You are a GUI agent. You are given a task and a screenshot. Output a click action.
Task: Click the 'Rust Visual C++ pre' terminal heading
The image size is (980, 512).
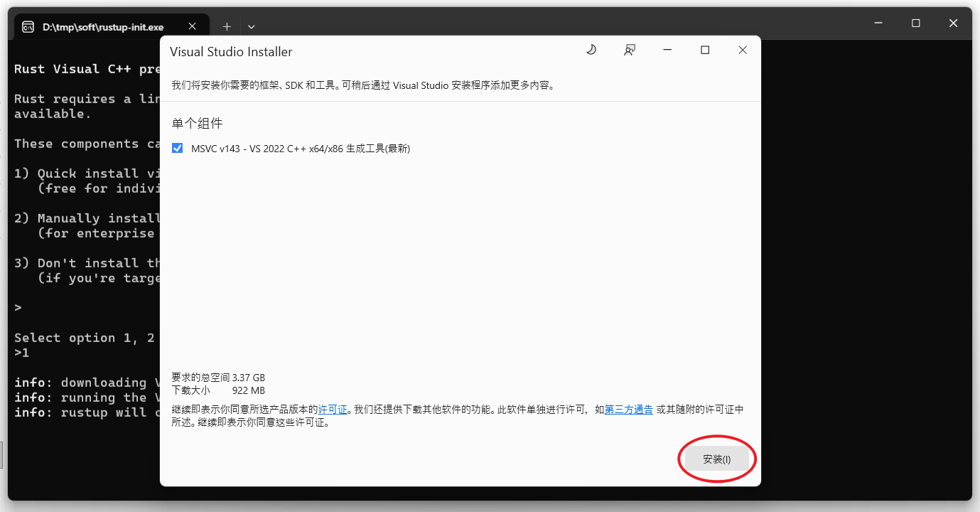tap(87, 69)
